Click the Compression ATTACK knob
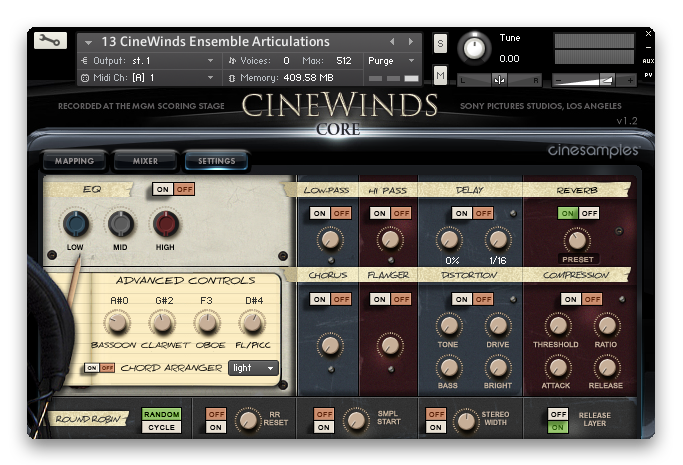 click(x=558, y=367)
